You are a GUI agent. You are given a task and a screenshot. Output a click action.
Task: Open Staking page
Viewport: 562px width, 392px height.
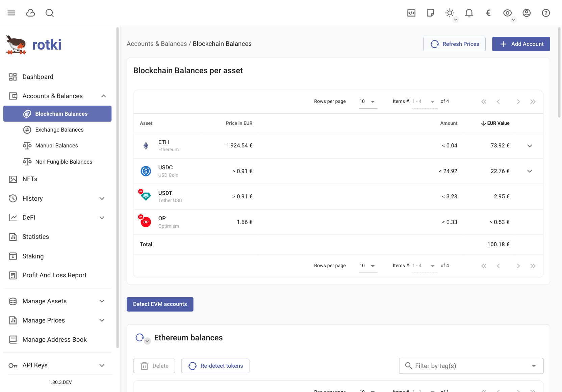[57, 256]
